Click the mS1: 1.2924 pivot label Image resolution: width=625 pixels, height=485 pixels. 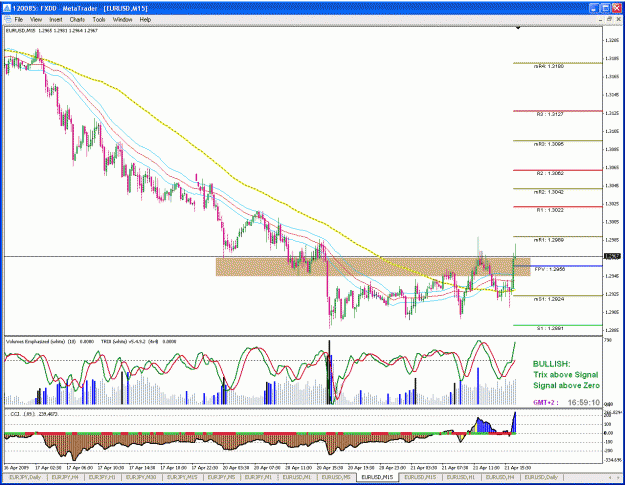tap(549, 299)
